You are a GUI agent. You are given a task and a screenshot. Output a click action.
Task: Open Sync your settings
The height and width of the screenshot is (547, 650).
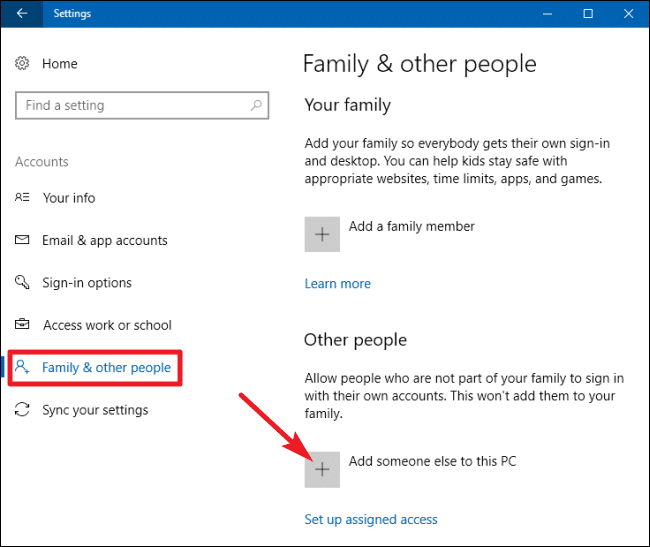[x=95, y=410]
